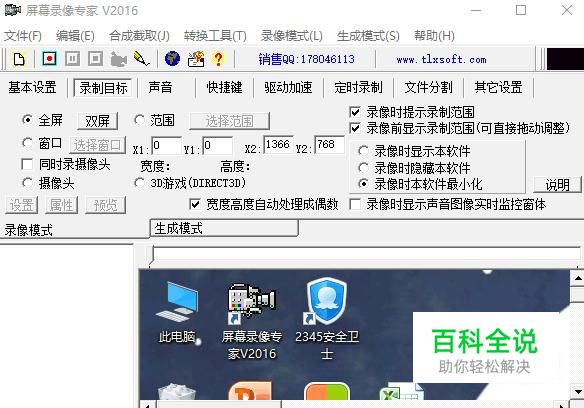Switch to the 基本设置 tab
Screen dimensions: 584x408
coord(32,88)
